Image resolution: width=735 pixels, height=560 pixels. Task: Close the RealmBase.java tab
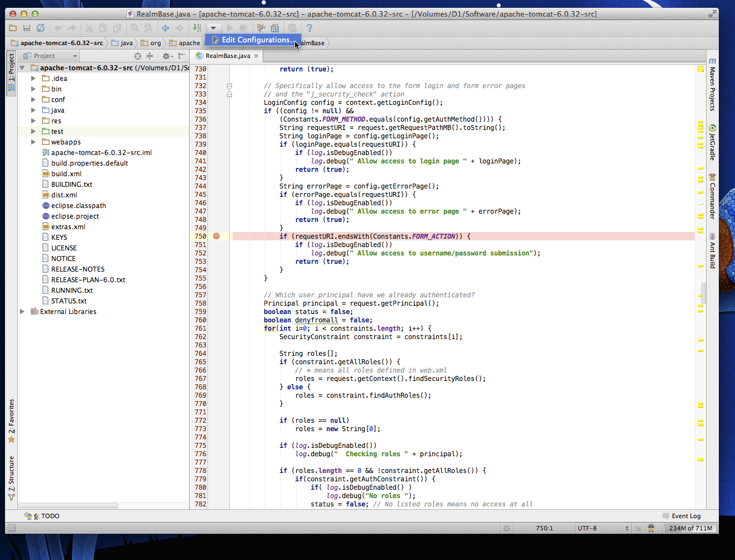pyautogui.click(x=257, y=56)
